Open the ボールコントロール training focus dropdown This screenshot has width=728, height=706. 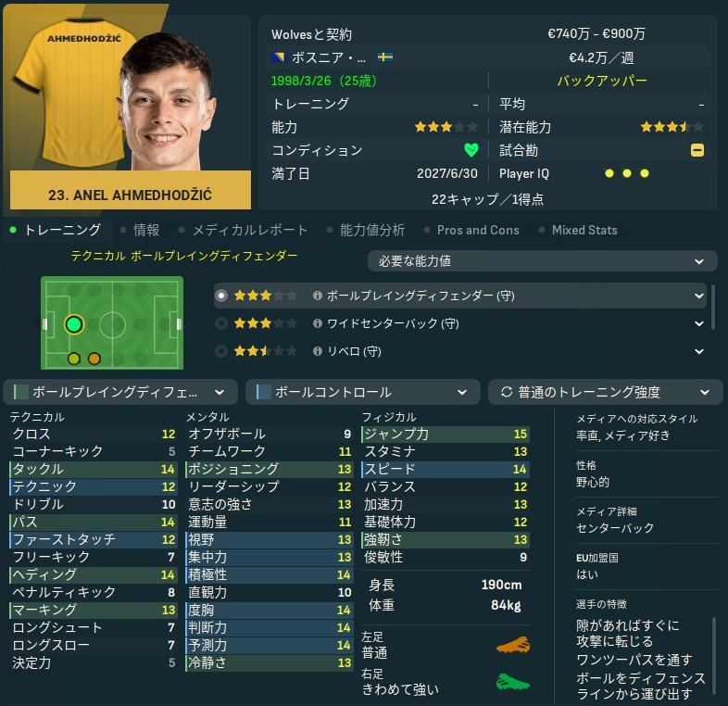coord(362,392)
